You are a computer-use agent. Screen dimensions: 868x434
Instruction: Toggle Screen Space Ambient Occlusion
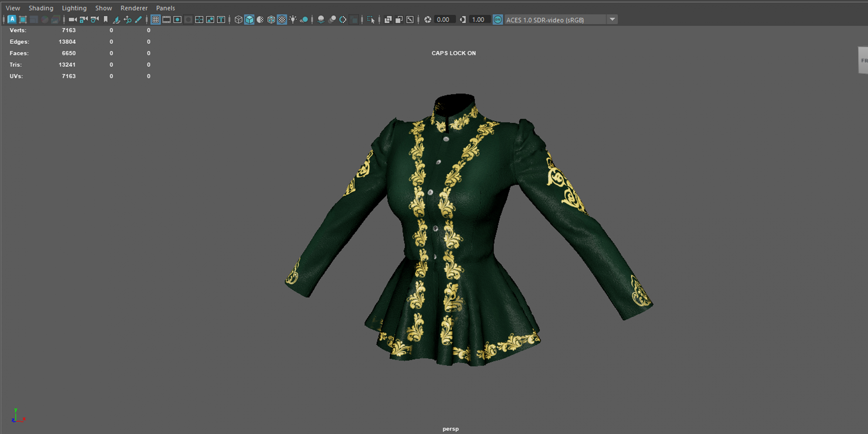point(321,19)
